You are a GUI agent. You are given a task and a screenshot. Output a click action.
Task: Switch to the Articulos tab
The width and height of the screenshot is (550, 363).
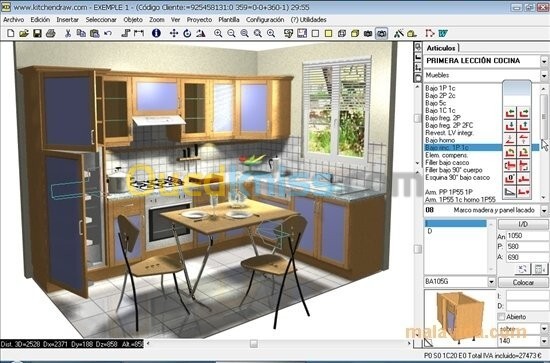click(x=441, y=48)
